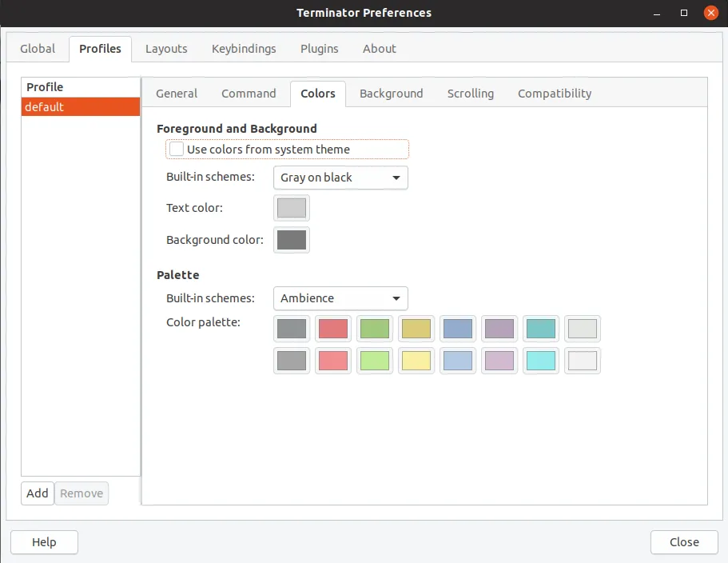Switch to the Command sub-tab
The width and height of the screenshot is (728, 563).
click(249, 94)
